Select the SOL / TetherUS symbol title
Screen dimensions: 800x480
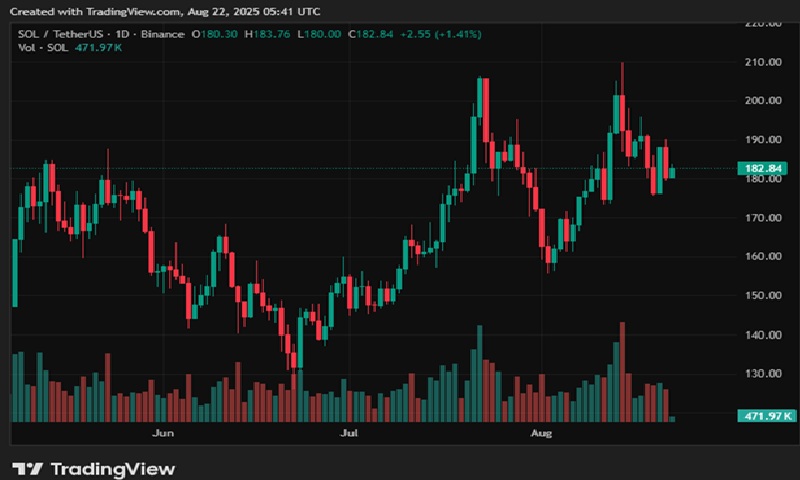(53, 34)
